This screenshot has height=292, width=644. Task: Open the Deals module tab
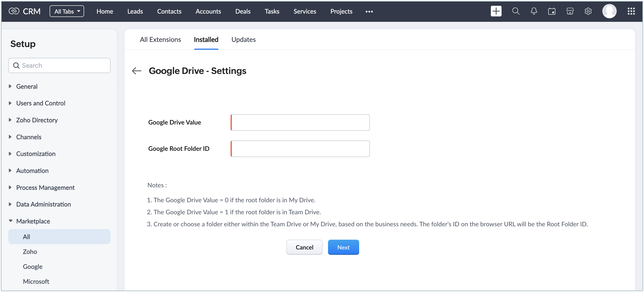point(243,11)
